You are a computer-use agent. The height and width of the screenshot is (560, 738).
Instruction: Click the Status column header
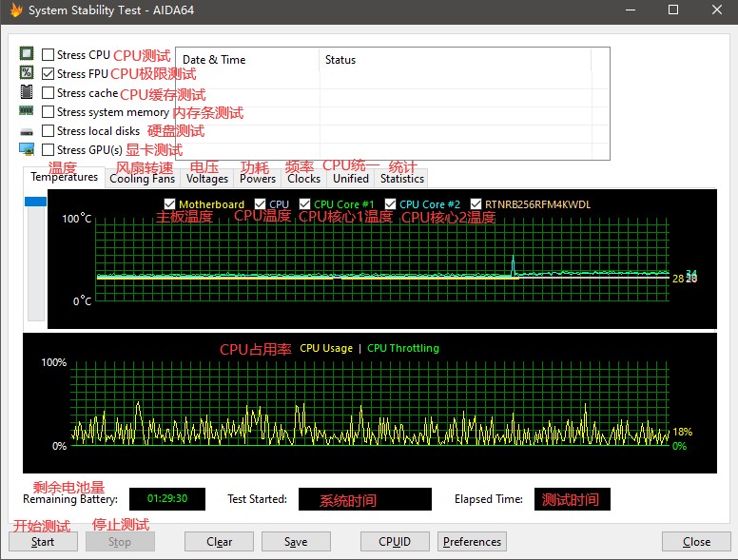pyautogui.click(x=455, y=60)
